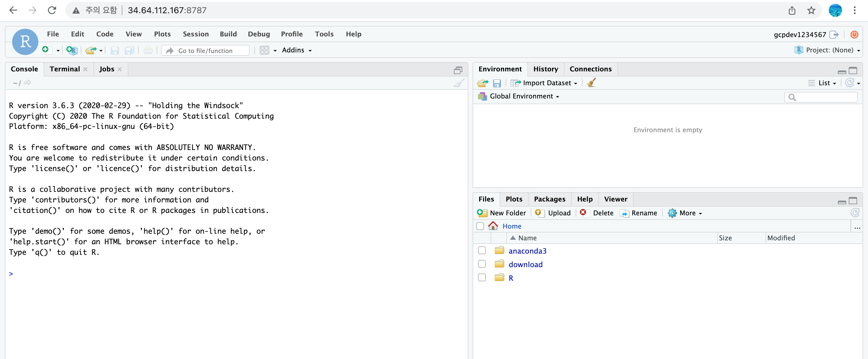This screenshot has height=359, width=868.
Task: Open the Session menu
Action: (195, 34)
